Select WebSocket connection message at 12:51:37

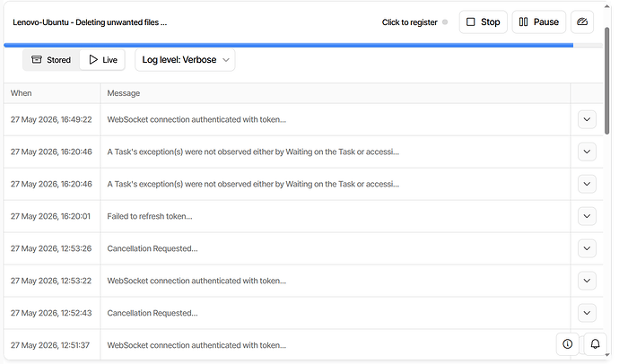tap(196, 345)
